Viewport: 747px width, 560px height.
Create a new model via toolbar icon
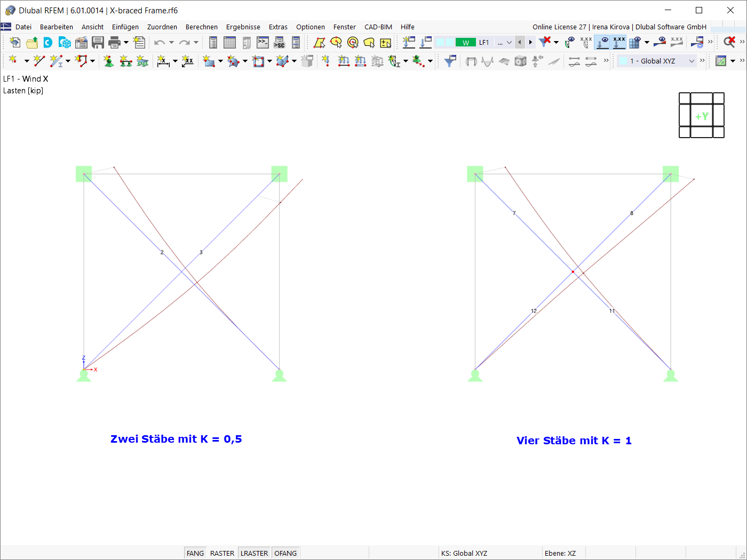click(15, 43)
